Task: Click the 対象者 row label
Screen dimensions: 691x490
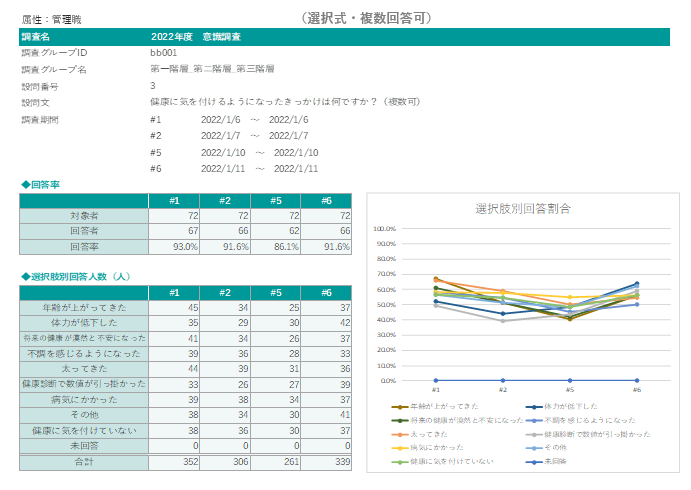Action: [84, 216]
